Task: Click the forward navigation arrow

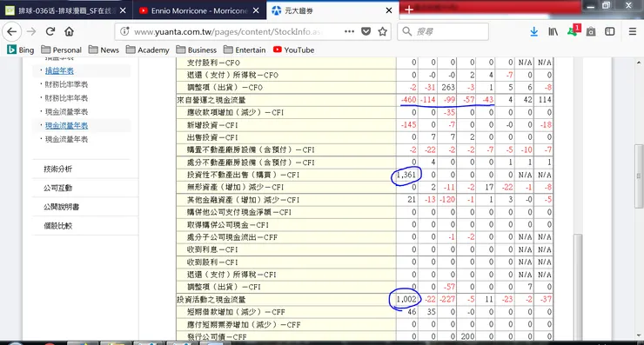Action: click(x=31, y=31)
